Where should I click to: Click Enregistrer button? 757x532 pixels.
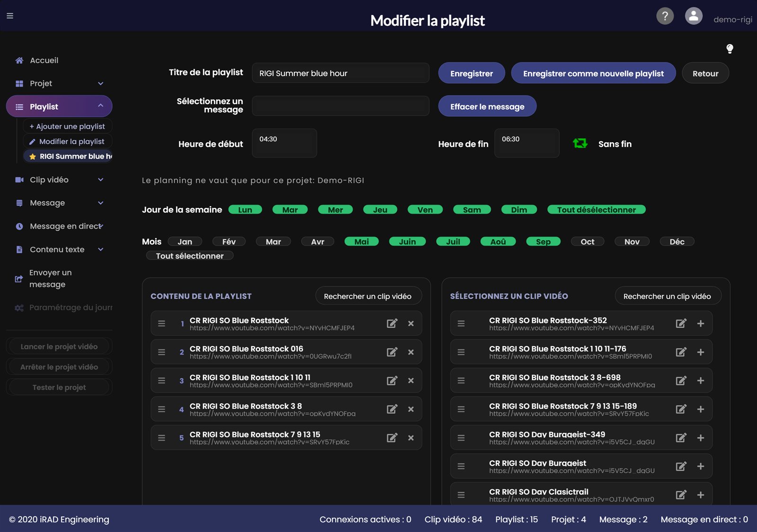click(472, 73)
